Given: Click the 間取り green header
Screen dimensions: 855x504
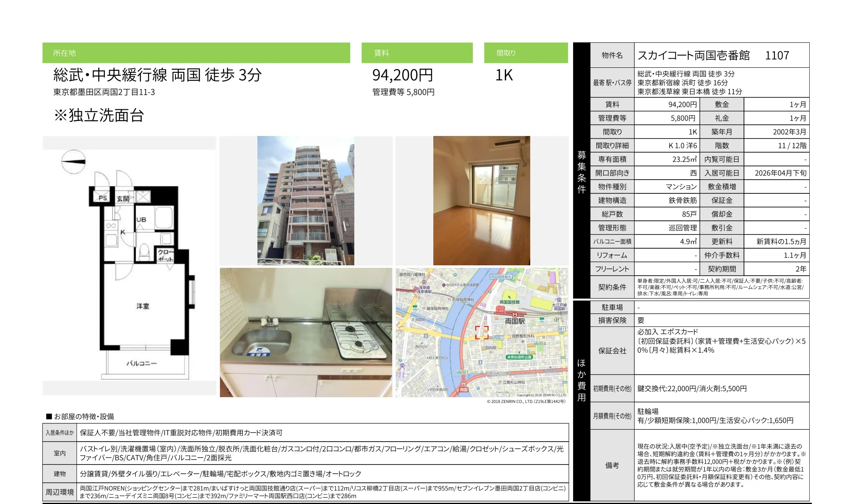Looking at the screenshot, I should 526,53.
